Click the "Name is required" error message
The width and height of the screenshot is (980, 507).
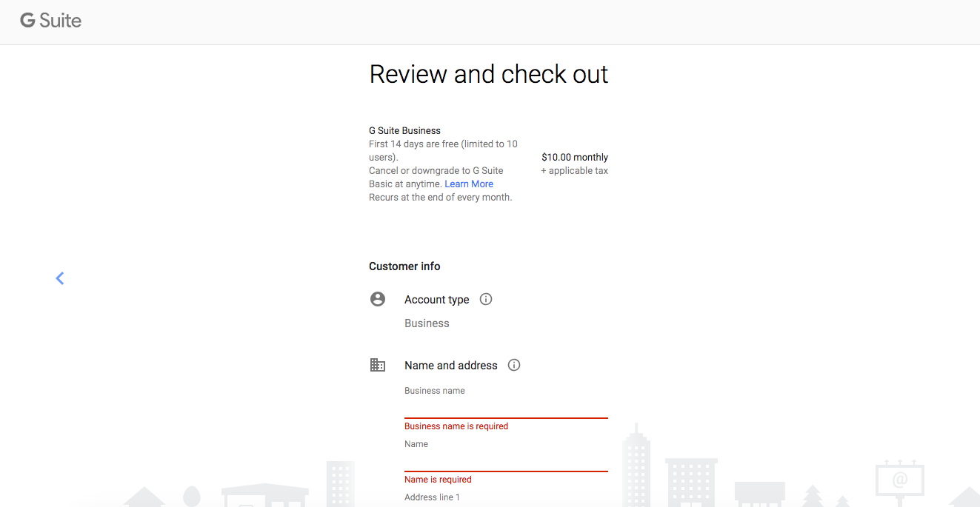(x=438, y=480)
